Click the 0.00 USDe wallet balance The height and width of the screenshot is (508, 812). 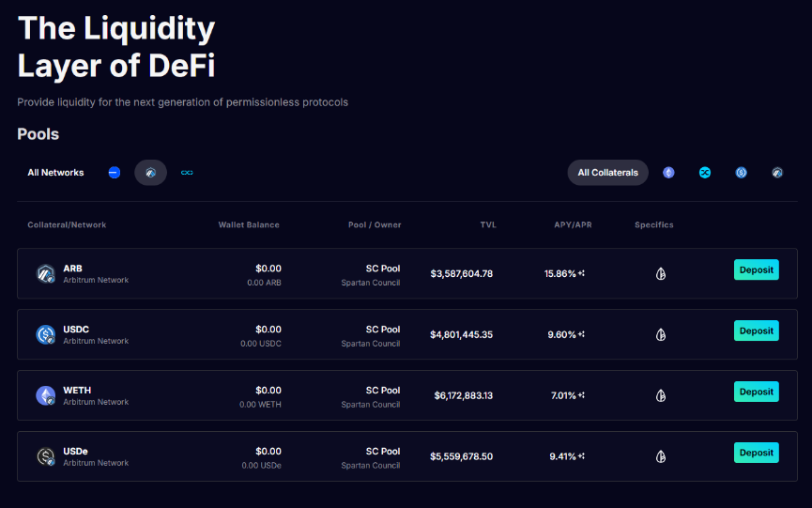coord(262,466)
